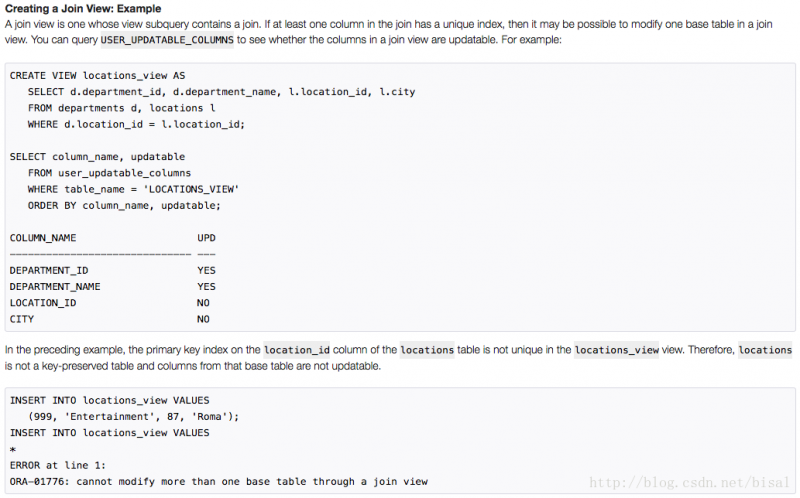
Task: Open the blog.csdn.net/bisal watermark URL
Action: (691, 480)
